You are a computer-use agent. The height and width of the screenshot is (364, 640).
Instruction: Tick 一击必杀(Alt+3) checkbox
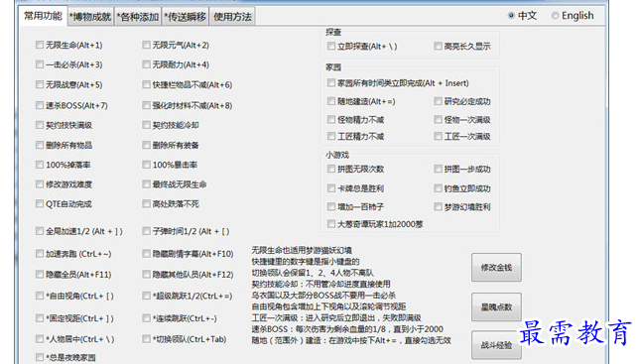40,64
